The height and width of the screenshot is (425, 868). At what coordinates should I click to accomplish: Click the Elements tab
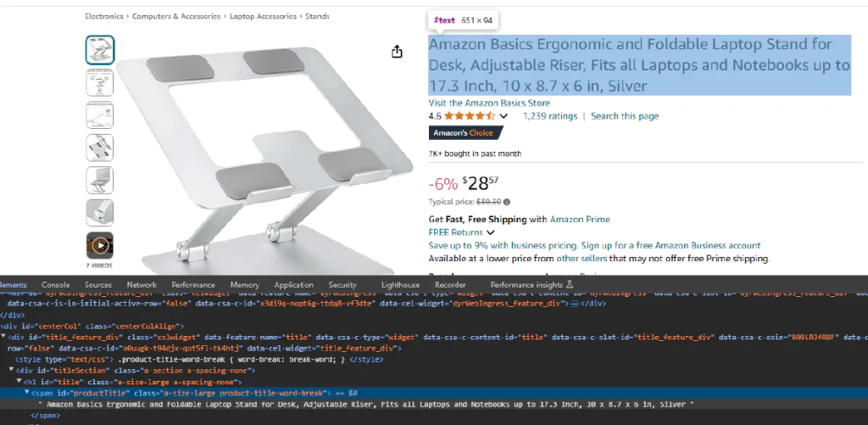tap(14, 285)
